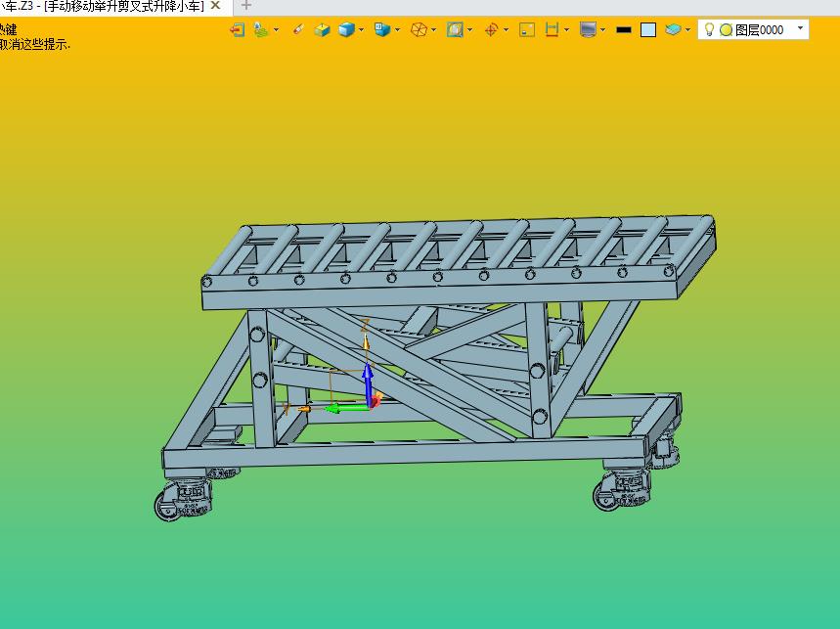The height and width of the screenshot is (629, 840).
Task: Add a new tab with the plus button
Action: click(245, 5)
